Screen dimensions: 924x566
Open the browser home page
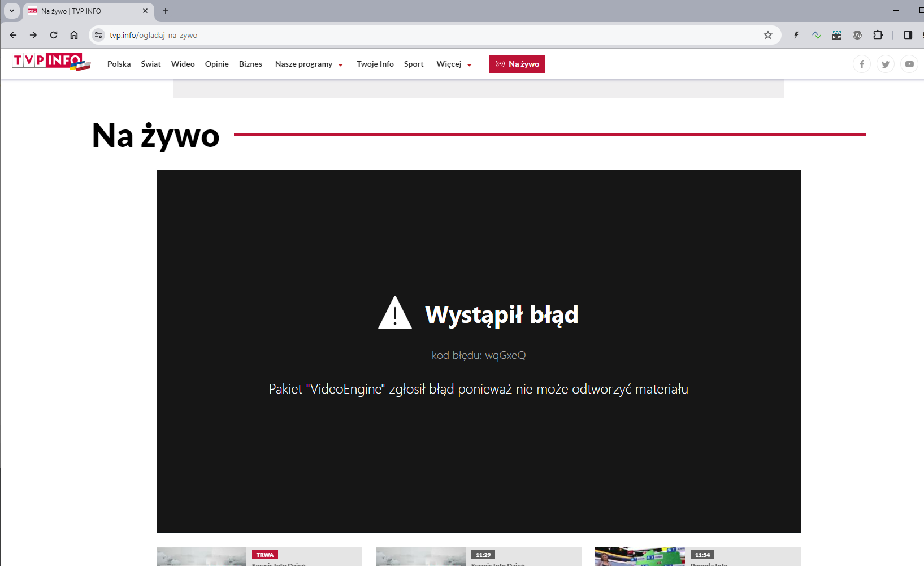point(74,35)
